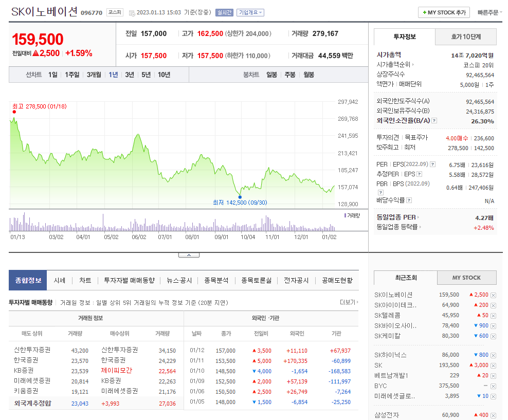Screen dimensions: 508x420
Task: Select 5년 line chart period
Action: point(146,75)
